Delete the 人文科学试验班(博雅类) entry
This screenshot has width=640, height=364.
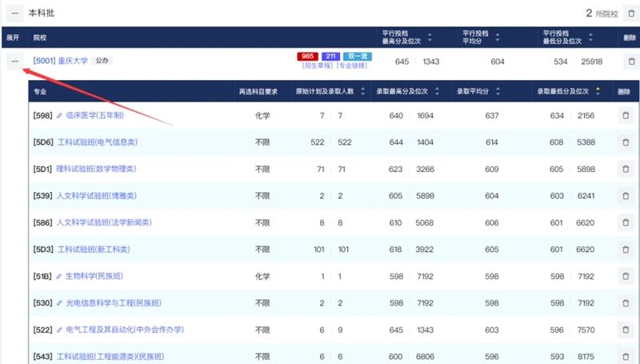(625, 196)
